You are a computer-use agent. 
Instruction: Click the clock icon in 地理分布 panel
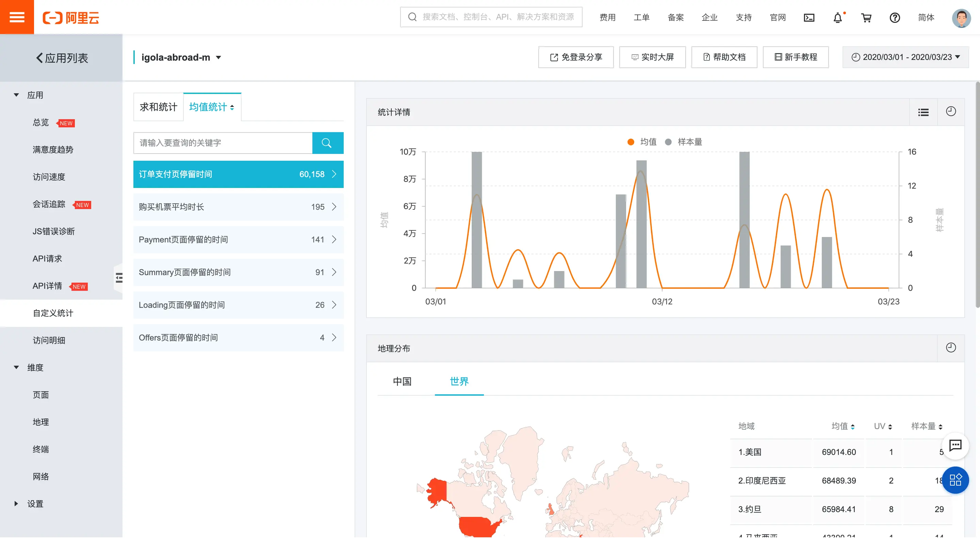pyautogui.click(x=950, y=348)
